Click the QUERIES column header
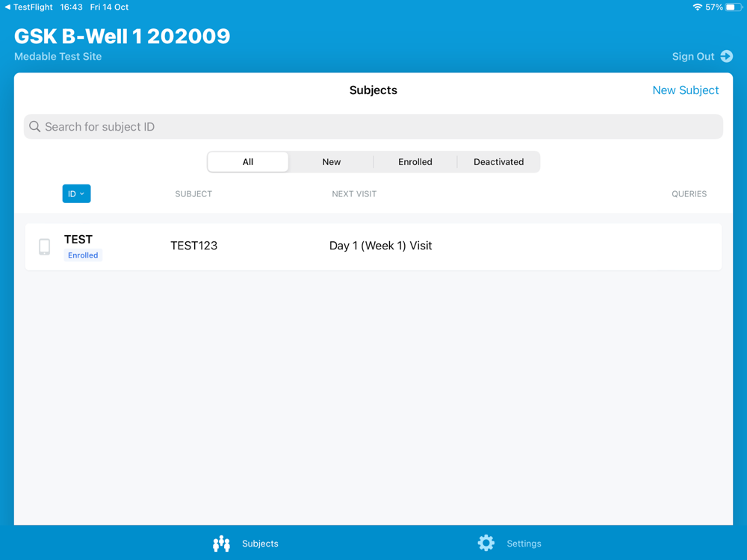The image size is (747, 560). (x=689, y=194)
